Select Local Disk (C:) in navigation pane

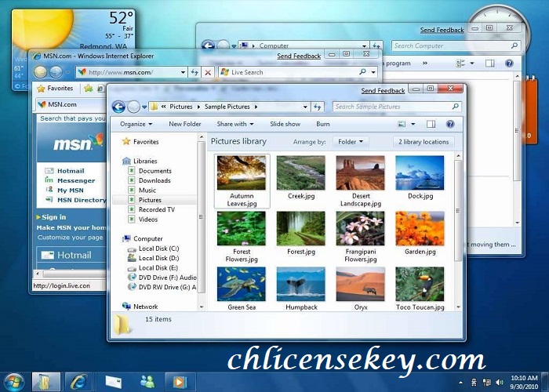tap(158, 249)
